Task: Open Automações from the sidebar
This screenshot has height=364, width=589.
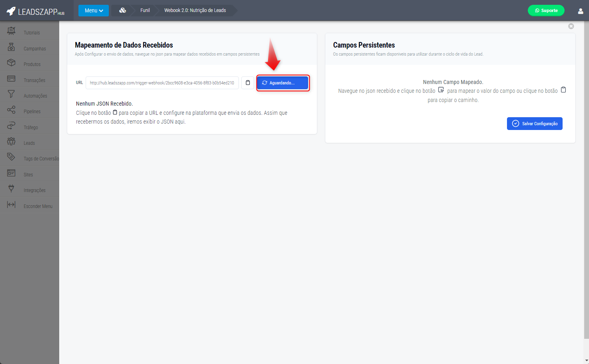Action: [x=35, y=96]
